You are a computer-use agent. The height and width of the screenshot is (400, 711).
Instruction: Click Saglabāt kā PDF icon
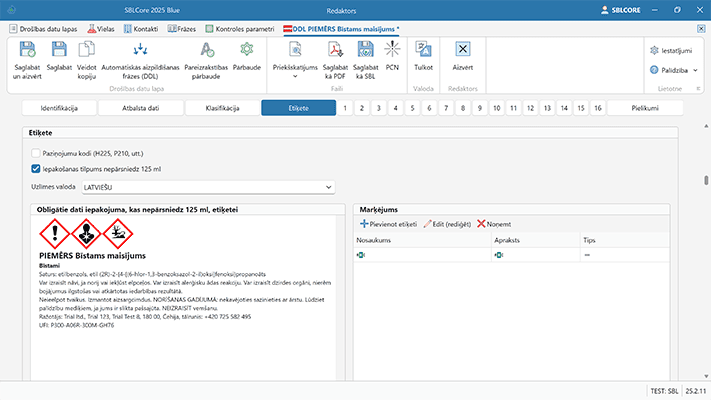tap(336, 48)
